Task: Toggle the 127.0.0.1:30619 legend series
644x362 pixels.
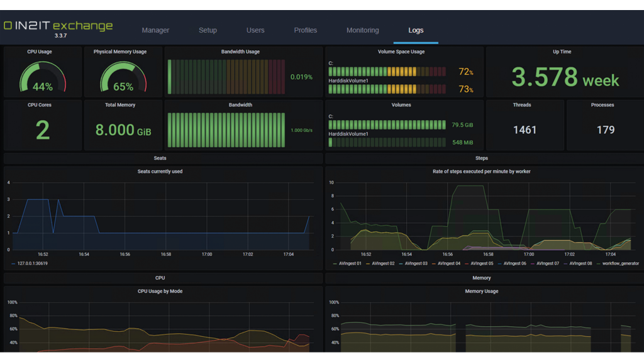Action: 32,263
